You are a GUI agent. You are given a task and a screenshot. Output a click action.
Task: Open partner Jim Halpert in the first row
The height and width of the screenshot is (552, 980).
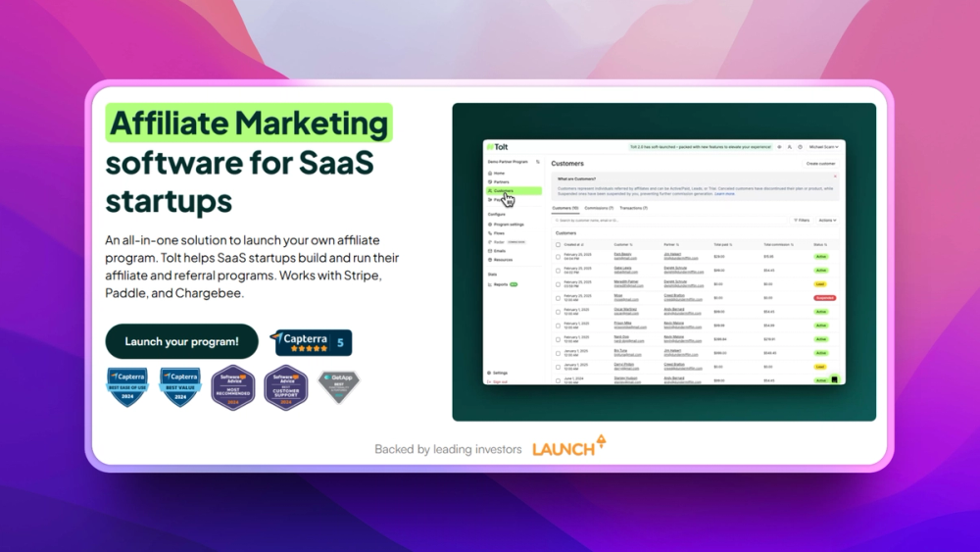click(672, 255)
